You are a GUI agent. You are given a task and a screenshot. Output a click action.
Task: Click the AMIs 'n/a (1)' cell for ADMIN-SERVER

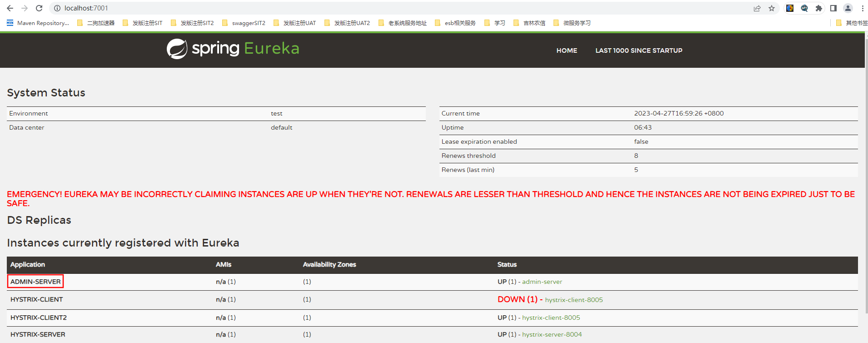226,282
